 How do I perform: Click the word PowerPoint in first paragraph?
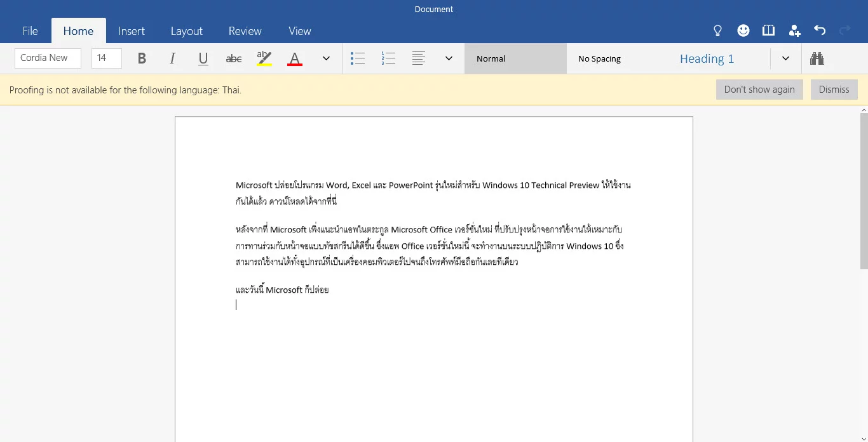(x=410, y=185)
